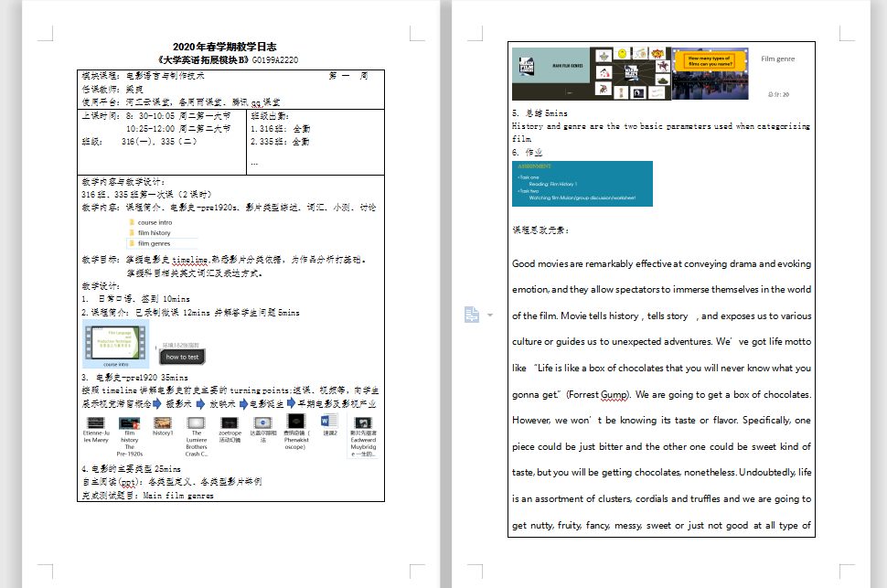Select the 'How many types of films' slide
Viewport: 887px width, 588px height.
(x=710, y=73)
